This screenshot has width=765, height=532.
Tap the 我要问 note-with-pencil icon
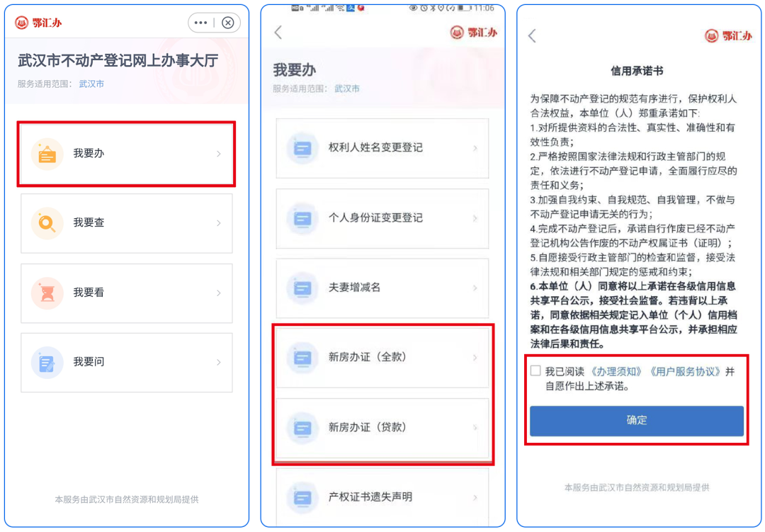47,363
